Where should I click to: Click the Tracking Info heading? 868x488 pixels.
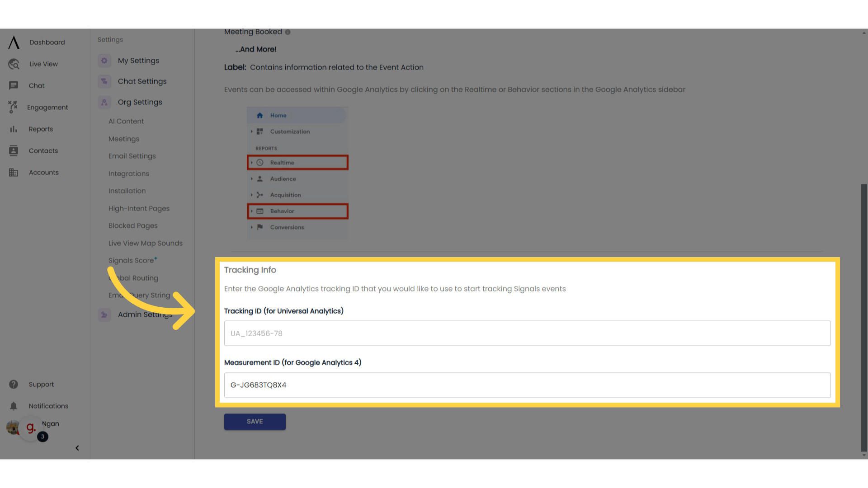coord(250,270)
